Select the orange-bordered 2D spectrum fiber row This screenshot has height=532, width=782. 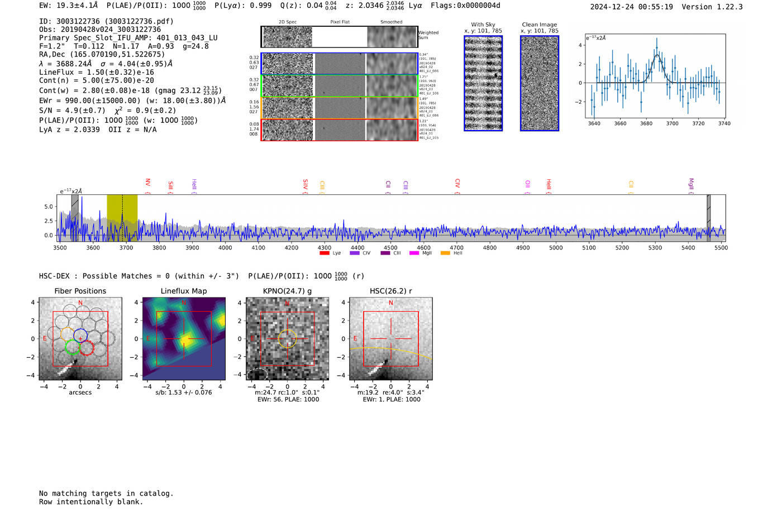[339, 108]
